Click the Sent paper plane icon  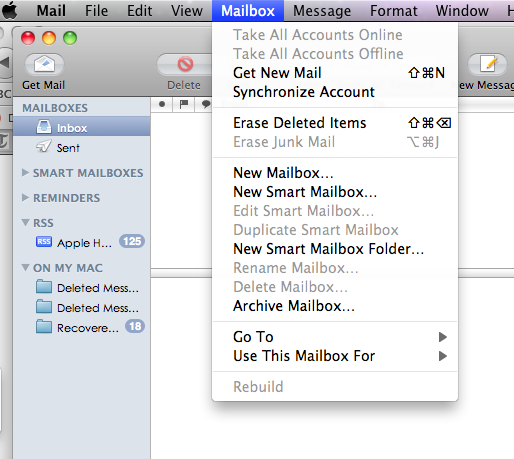tap(44, 146)
